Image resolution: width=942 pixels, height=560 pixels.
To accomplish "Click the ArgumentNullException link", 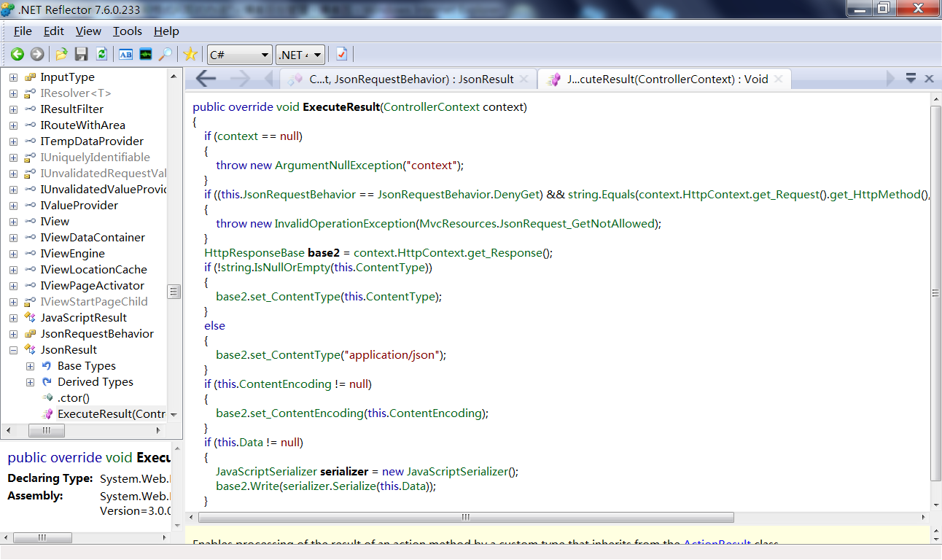I will pyautogui.click(x=338, y=166).
